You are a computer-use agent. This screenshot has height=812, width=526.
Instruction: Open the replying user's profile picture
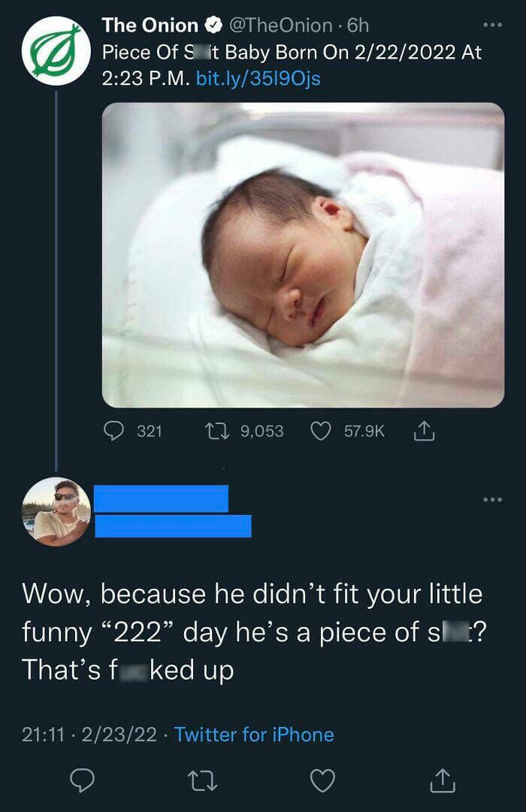(56, 512)
